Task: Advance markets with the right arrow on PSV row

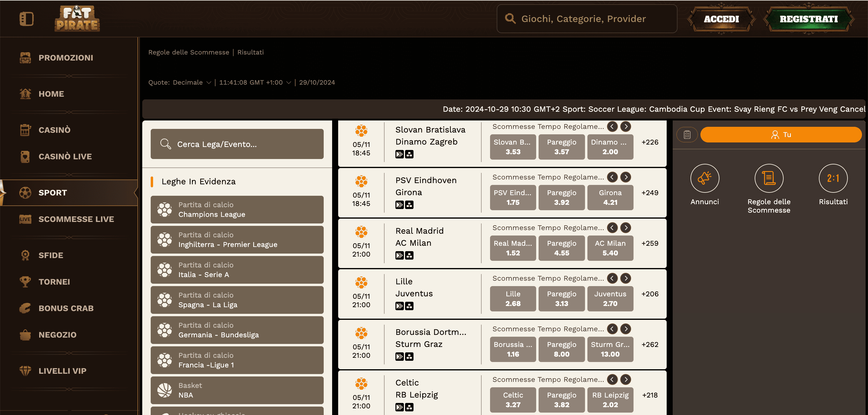Action: (x=626, y=177)
